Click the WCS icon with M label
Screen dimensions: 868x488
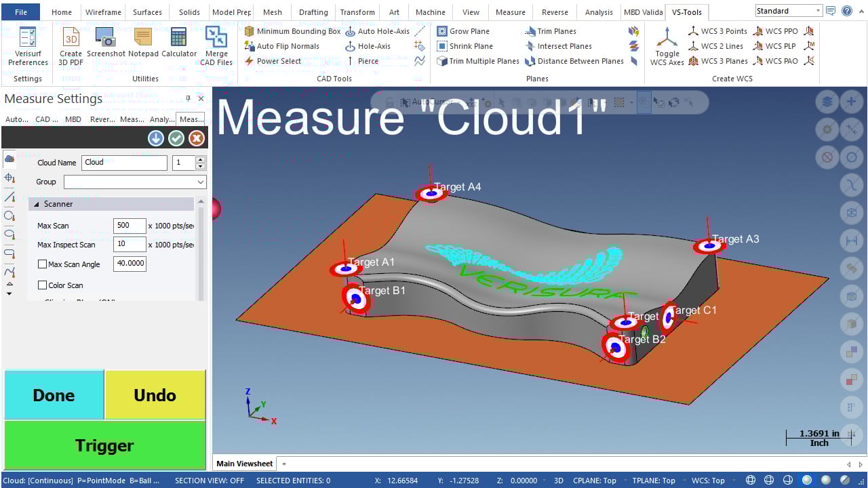[808, 46]
